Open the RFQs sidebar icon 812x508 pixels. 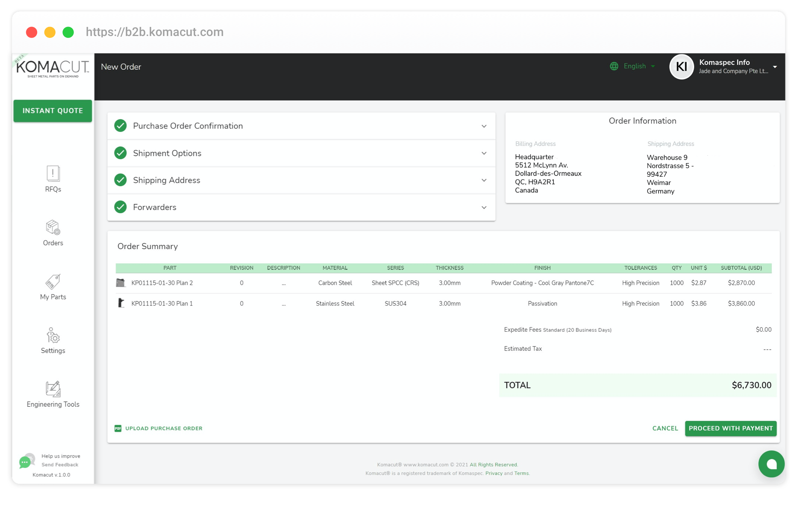pos(53,174)
